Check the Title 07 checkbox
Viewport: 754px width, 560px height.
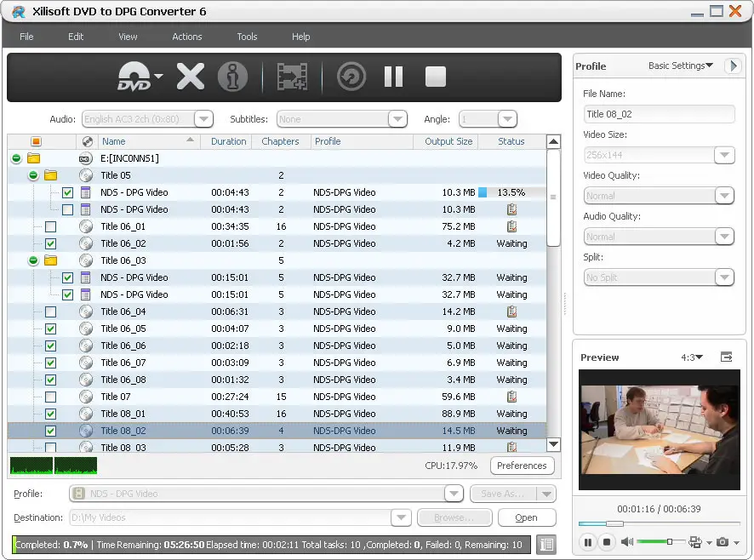51,397
